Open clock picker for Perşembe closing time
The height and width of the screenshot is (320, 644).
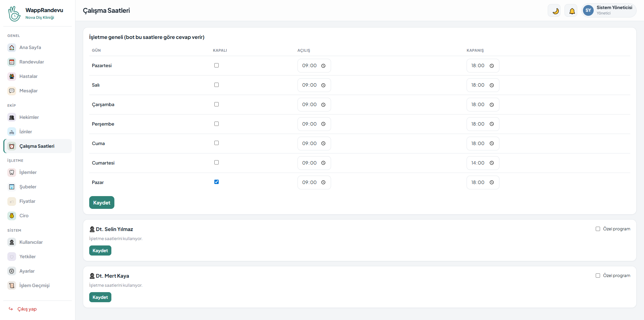[492, 124]
